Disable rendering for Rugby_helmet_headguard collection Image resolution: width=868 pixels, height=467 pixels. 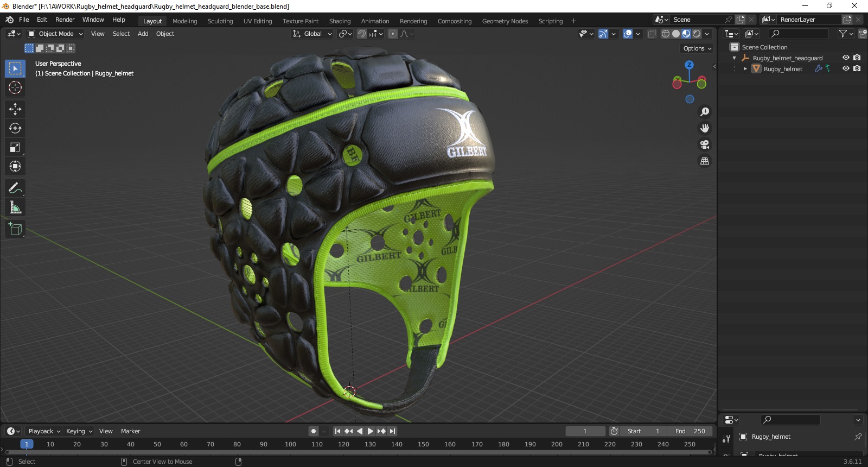pyautogui.click(x=857, y=58)
